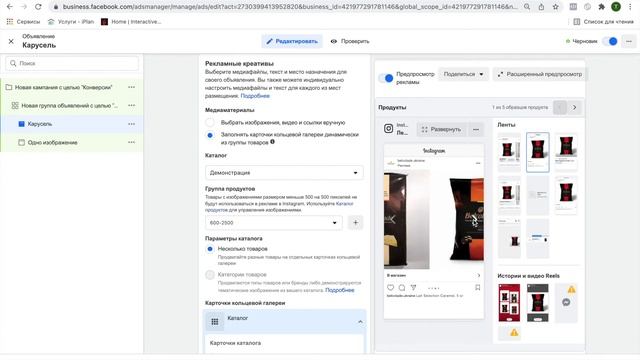Toggle Предпросмотр рекламы switch
Viewport: 640px width, 360px height.
pyautogui.click(x=386, y=78)
